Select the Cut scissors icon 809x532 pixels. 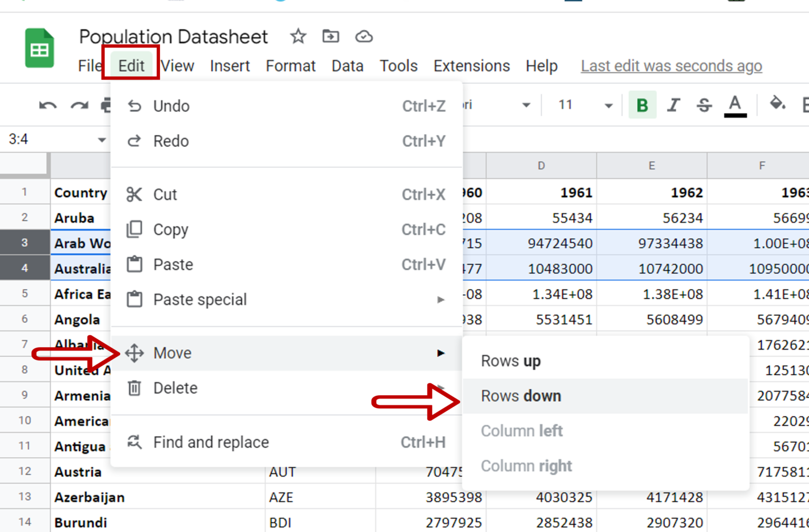[135, 194]
